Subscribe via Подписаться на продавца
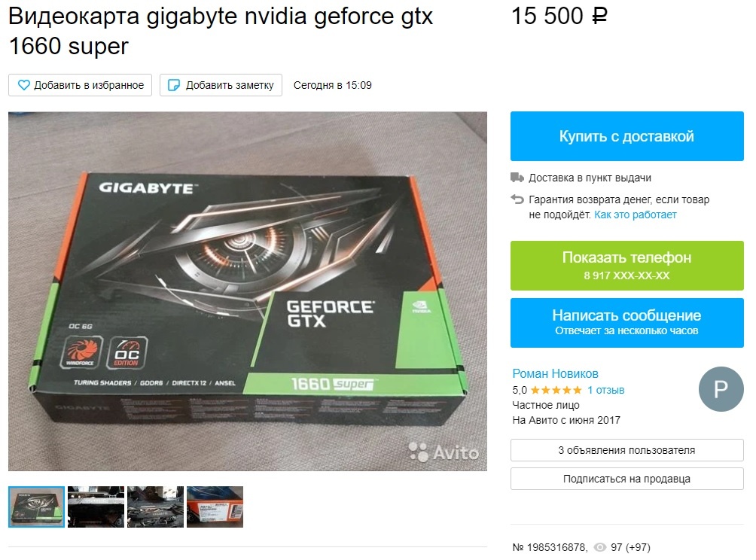756x560 pixels. (x=626, y=479)
